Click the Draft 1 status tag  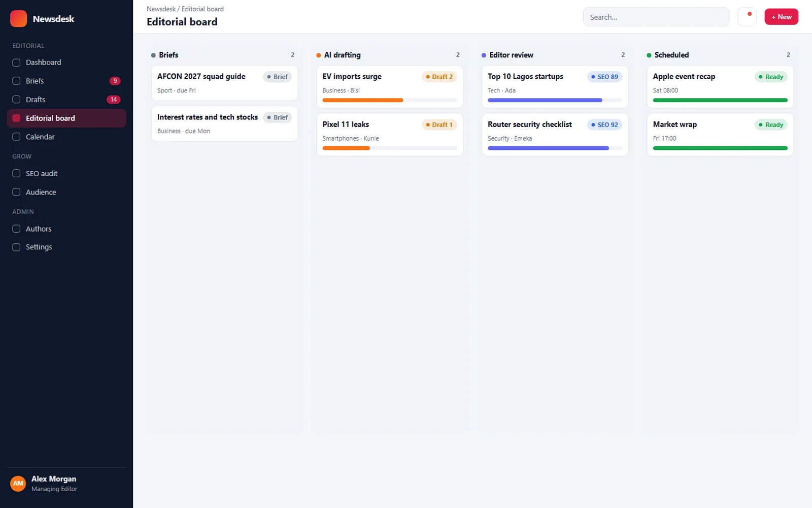click(439, 124)
